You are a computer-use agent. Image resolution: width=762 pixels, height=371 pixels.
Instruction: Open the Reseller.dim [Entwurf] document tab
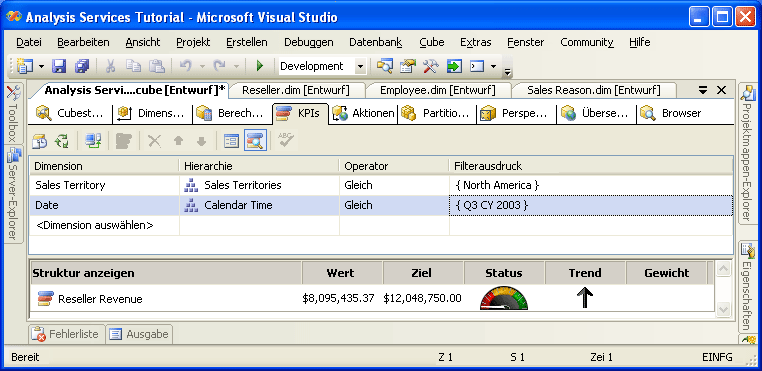point(296,90)
